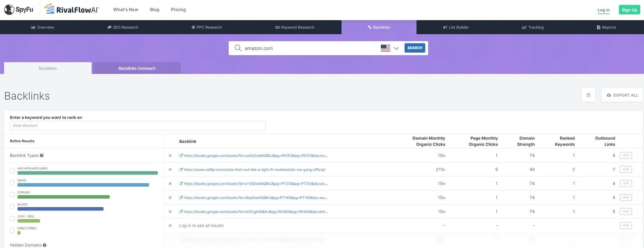
Task: Enable the News filter checkbox
Action: 12,183
